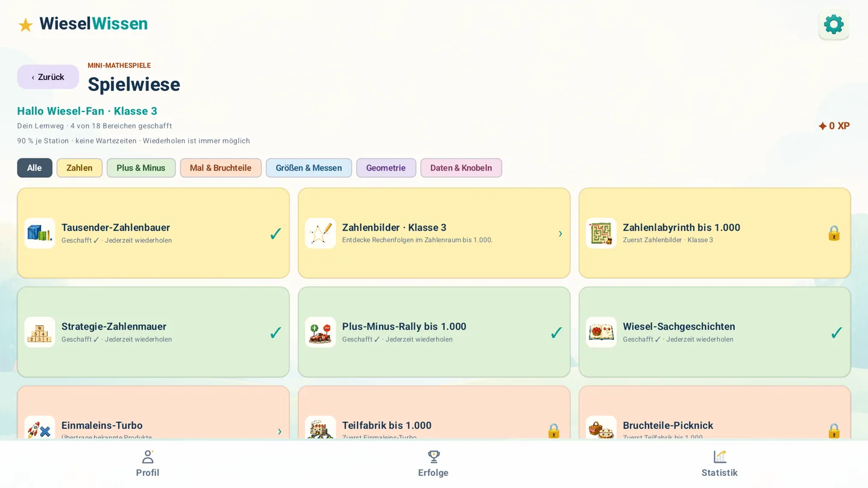Filter games by Geometrie
This screenshot has height=488, width=868.
pos(386,168)
